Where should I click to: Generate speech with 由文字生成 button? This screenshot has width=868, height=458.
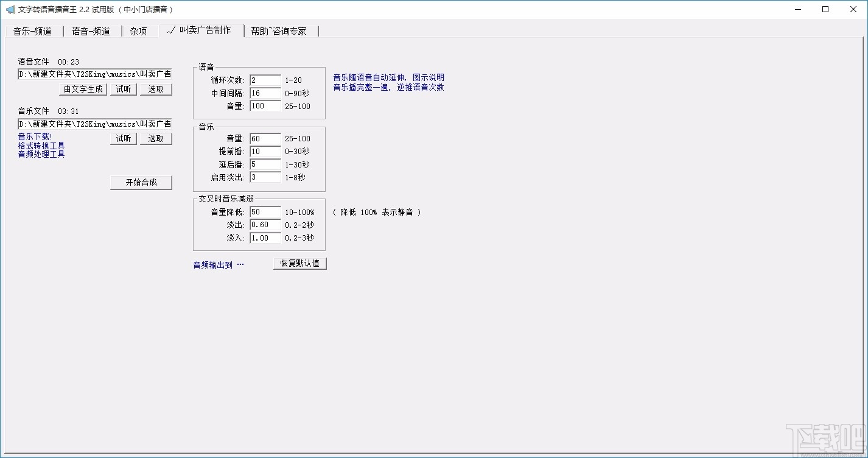[83, 89]
